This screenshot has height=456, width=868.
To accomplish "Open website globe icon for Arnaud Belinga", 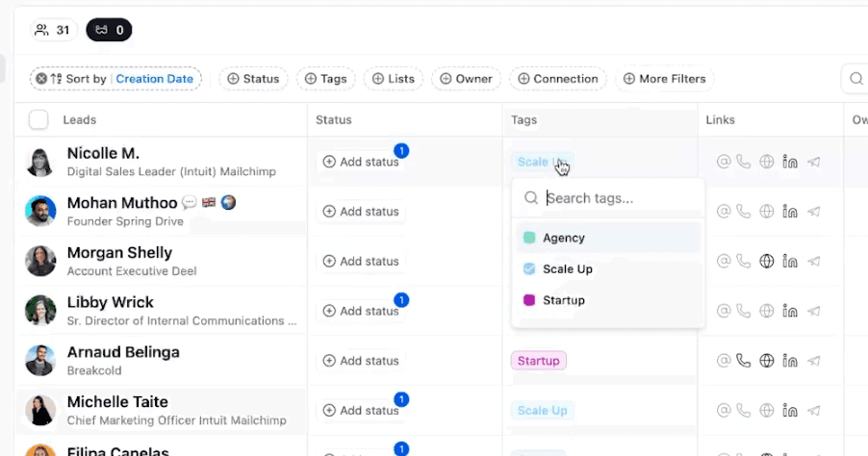I will coord(767,361).
